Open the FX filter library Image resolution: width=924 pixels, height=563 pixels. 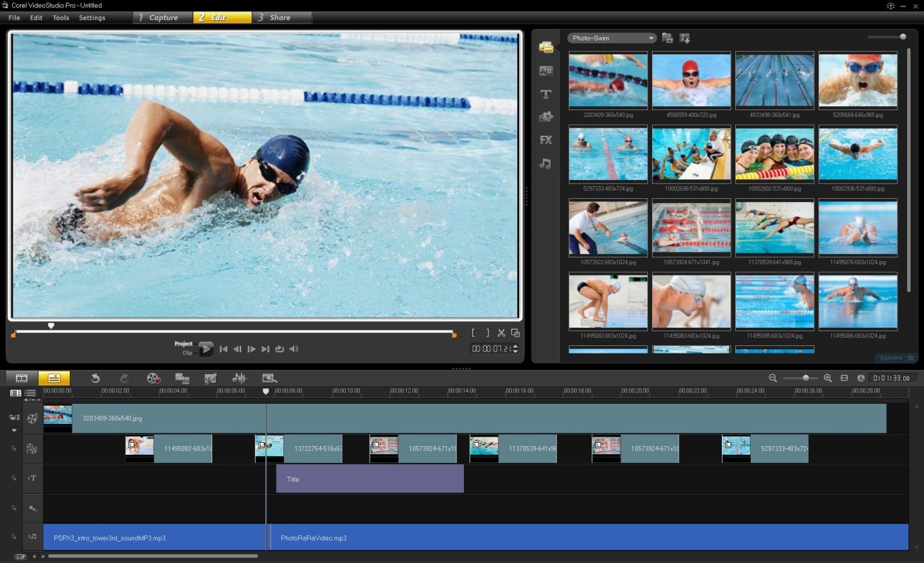pos(546,140)
